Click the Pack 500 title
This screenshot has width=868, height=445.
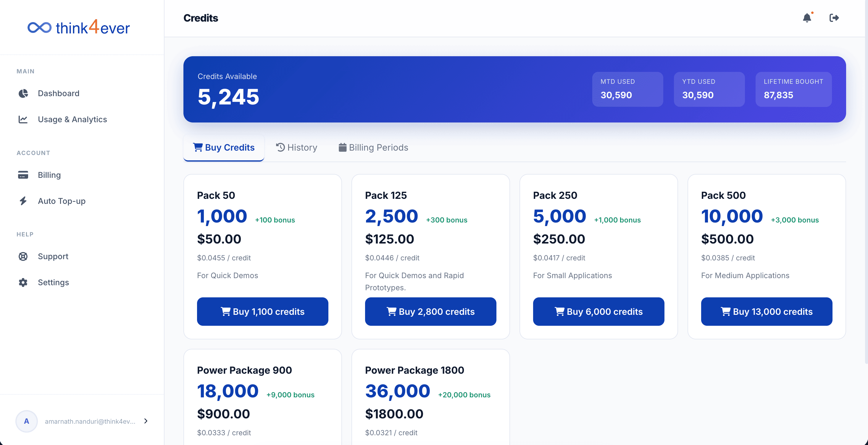pos(723,196)
